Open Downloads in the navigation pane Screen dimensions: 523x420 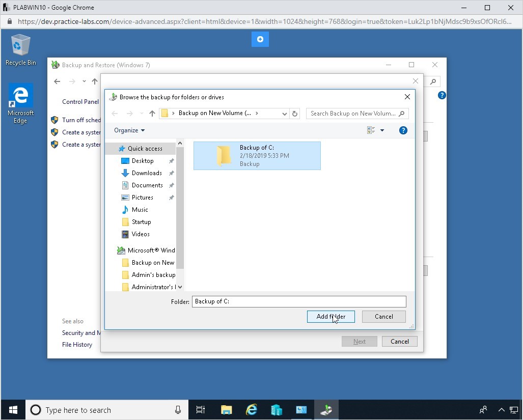[147, 173]
